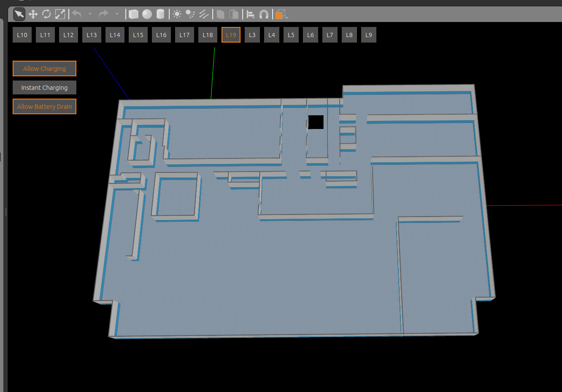Select the scale tool

[60, 14]
